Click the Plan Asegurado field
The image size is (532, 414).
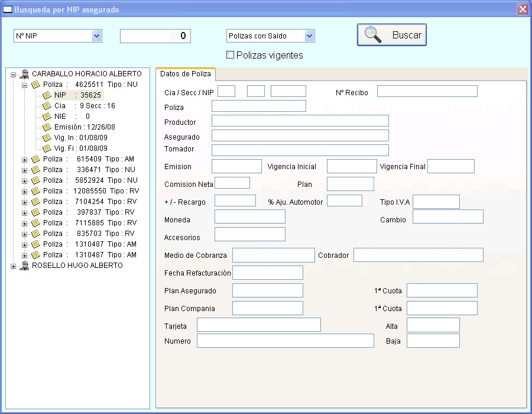coord(268,290)
